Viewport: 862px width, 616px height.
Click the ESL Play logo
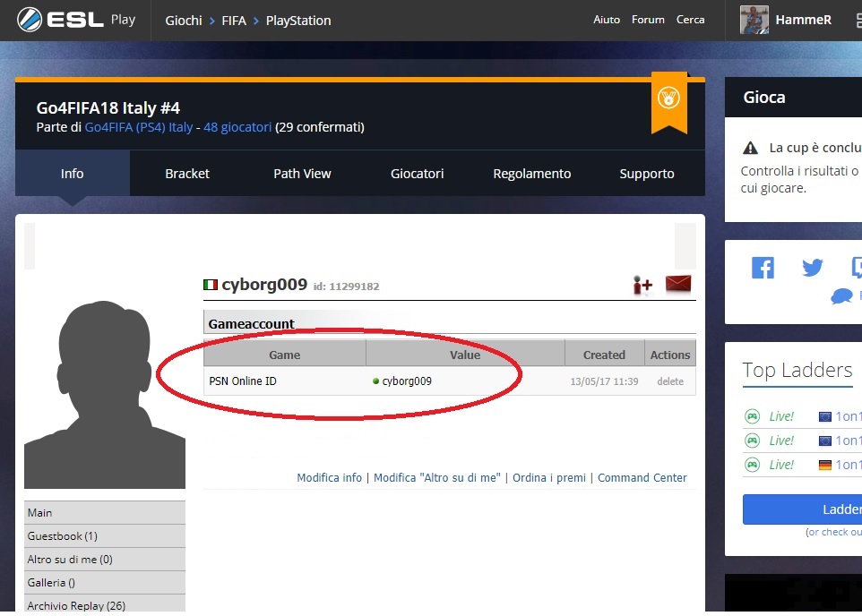(76, 21)
